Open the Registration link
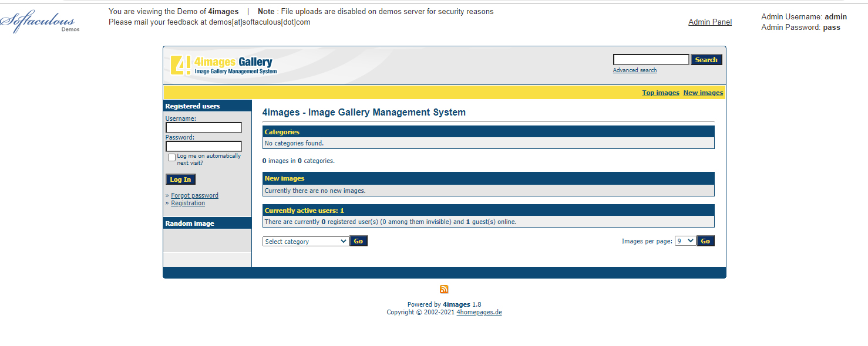 point(188,203)
